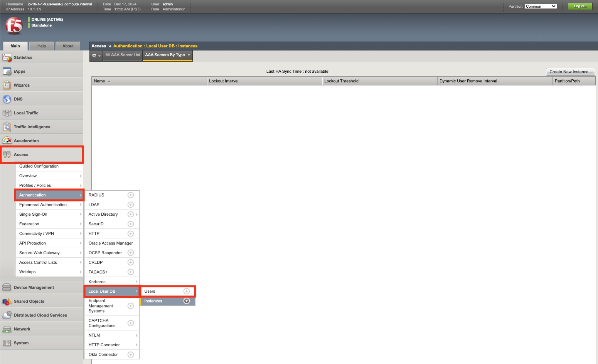Click Create New Instance button
Image resolution: width=598 pixels, height=364 pixels.
(570, 72)
